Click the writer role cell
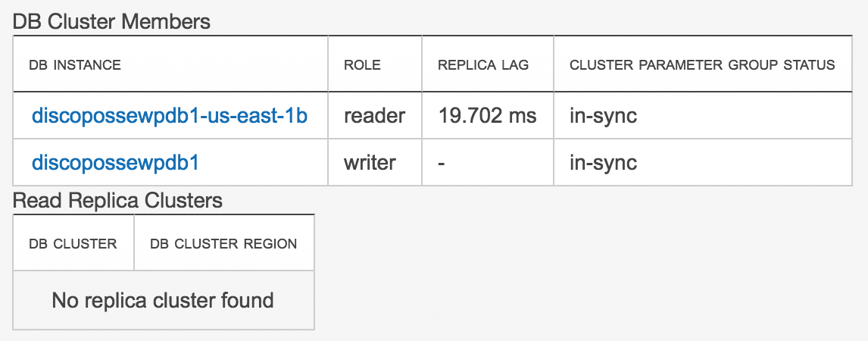 (370, 162)
